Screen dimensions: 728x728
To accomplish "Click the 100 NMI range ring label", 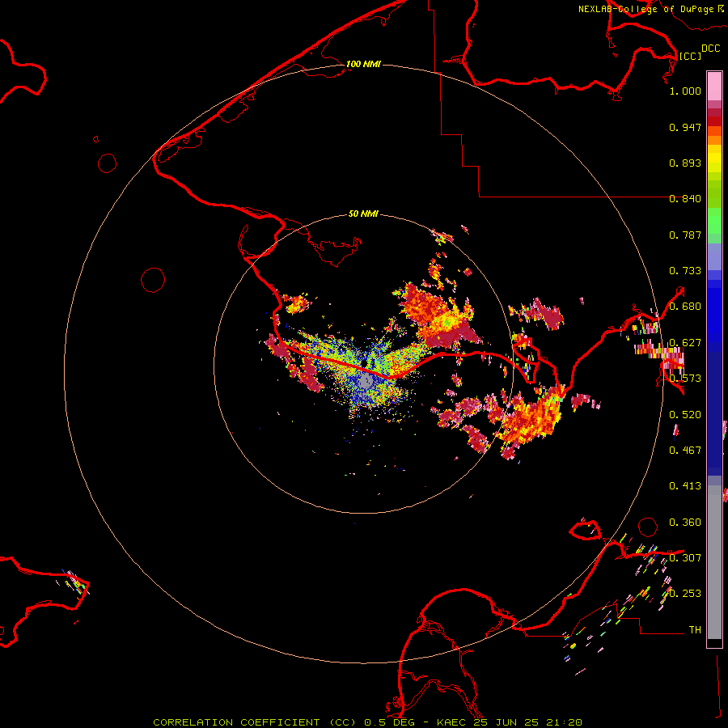I will click(x=363, y=64).
